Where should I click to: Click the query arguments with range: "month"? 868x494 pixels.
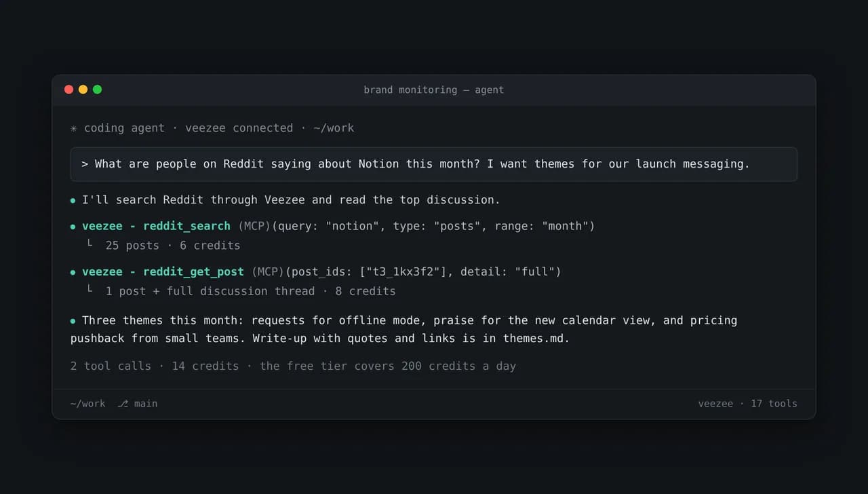pyautogui.click(x=433, y=226)
